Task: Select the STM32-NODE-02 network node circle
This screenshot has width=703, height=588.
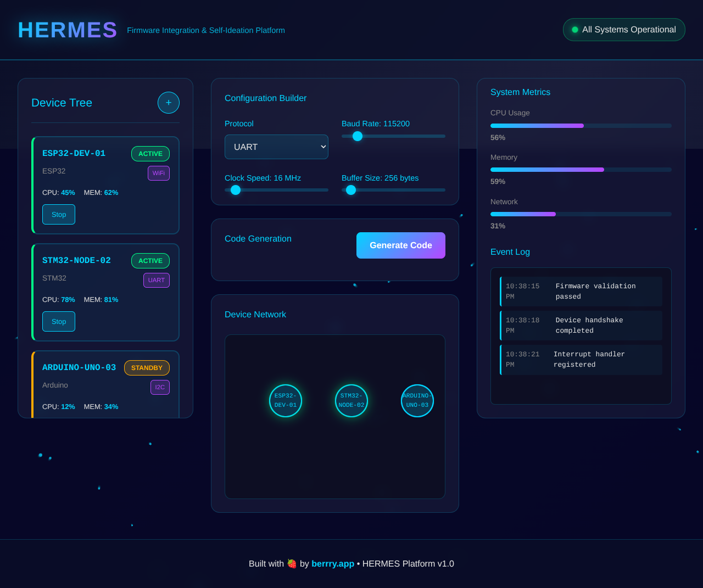Action: 351,401
